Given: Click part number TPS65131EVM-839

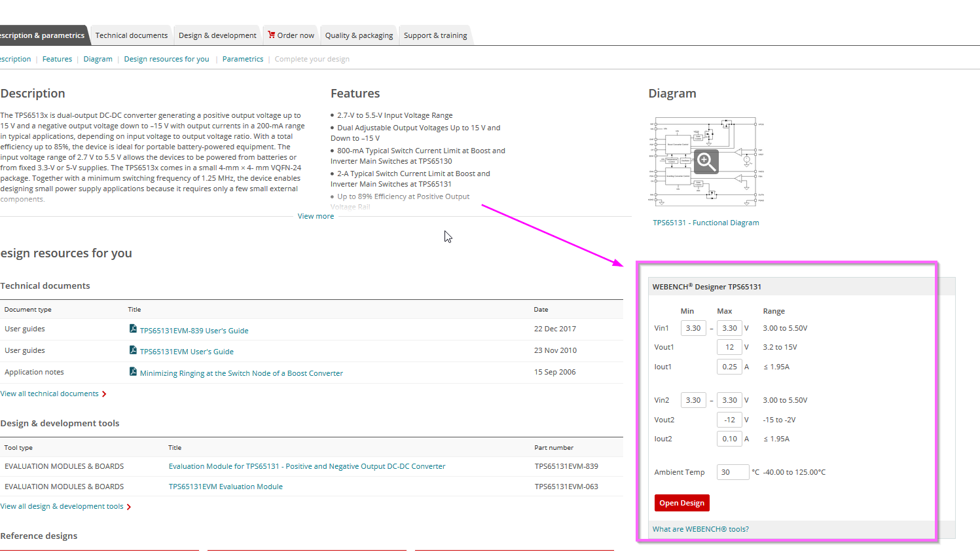Looking at the screenshot, I should click(x=566, y=466).
